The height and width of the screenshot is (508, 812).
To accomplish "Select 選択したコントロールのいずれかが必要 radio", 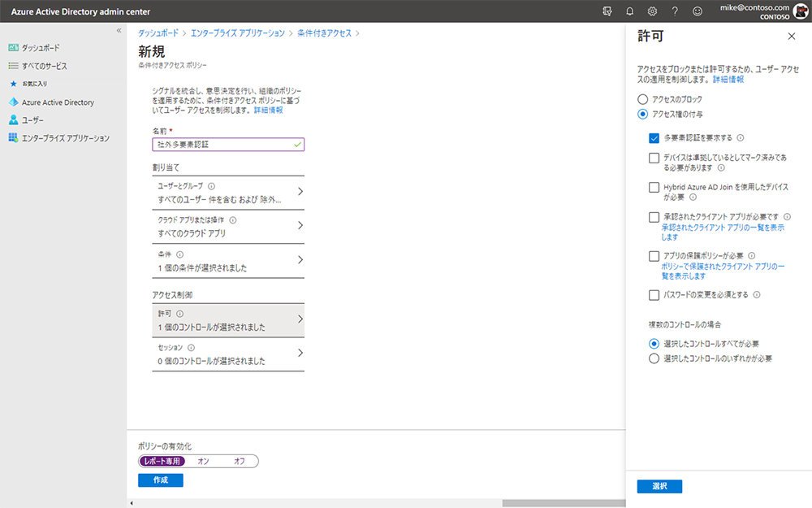I will [x=654, y=358].
